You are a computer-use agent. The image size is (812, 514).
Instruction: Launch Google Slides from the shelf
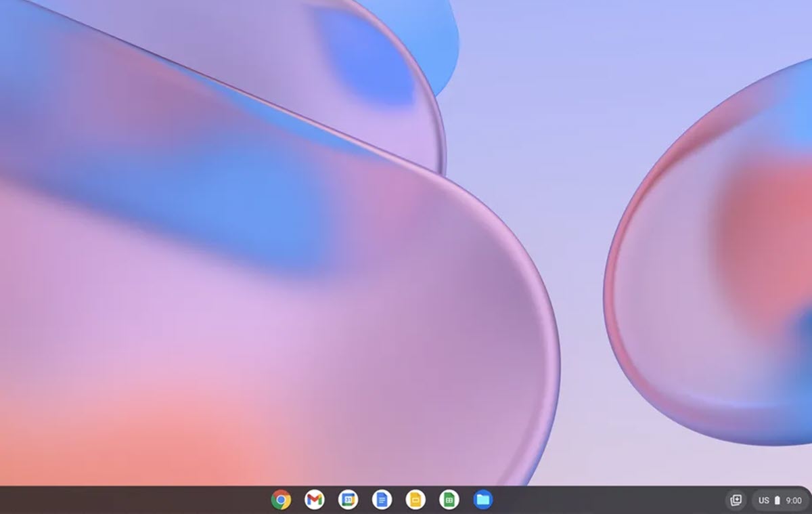coord(415,500)
